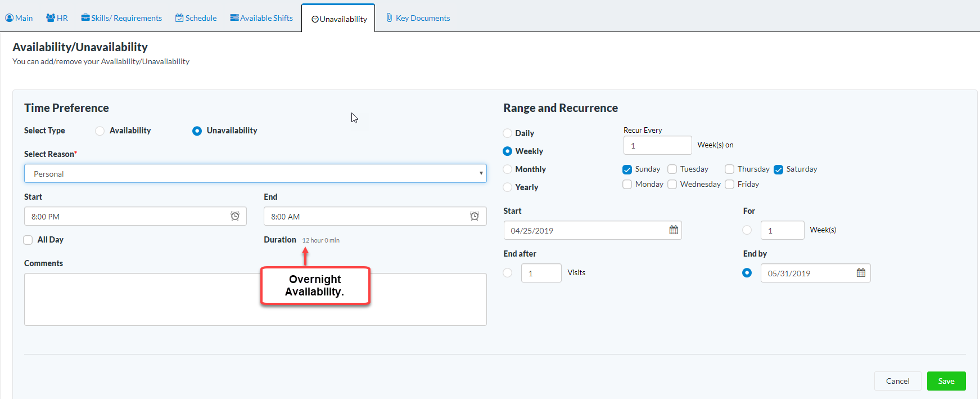The height and width of the screenshot is (399, 980).
Task: Open clock picker for End time
Action: 475,216
